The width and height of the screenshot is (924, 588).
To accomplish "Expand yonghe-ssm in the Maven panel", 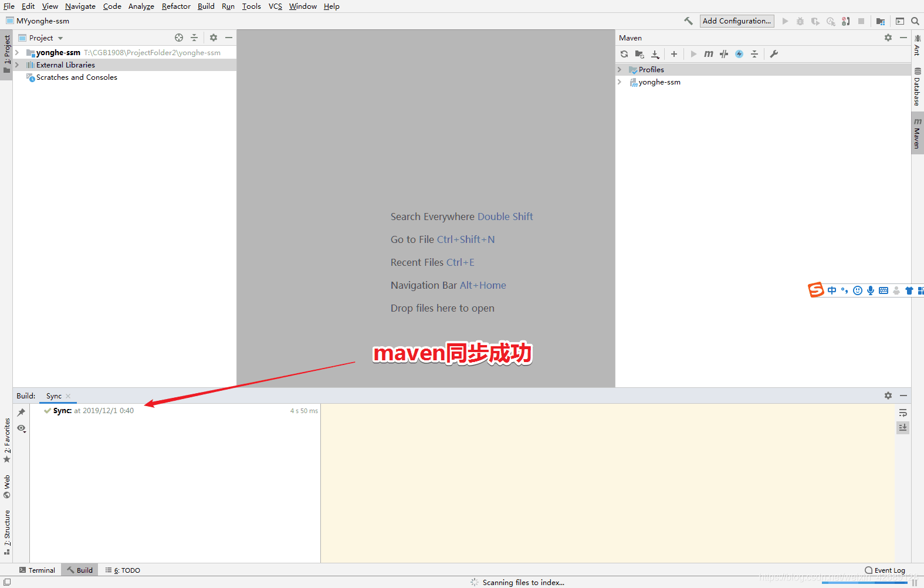I will click(620, 82).
